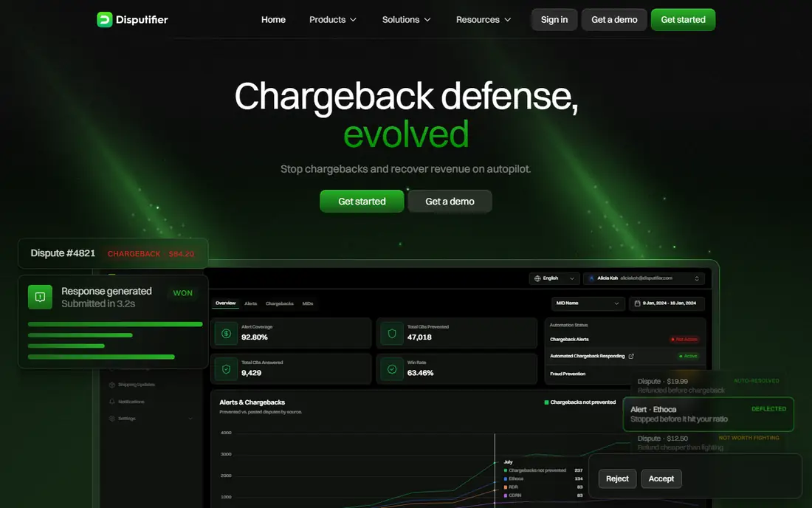
Task: Click the Settings gear icon in sidebar
Action: 112,419
